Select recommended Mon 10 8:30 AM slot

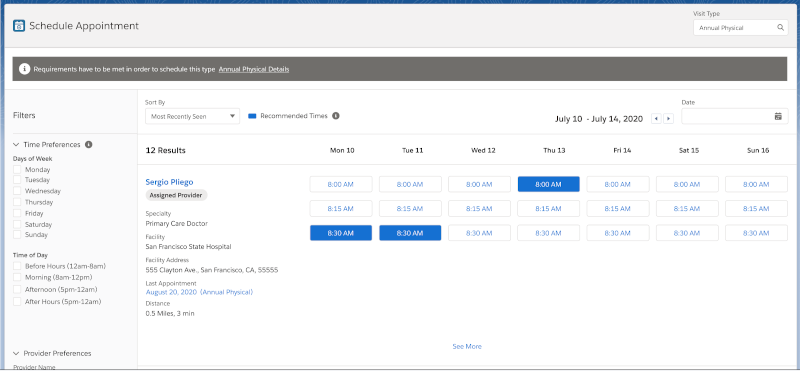tap(341, 233)
